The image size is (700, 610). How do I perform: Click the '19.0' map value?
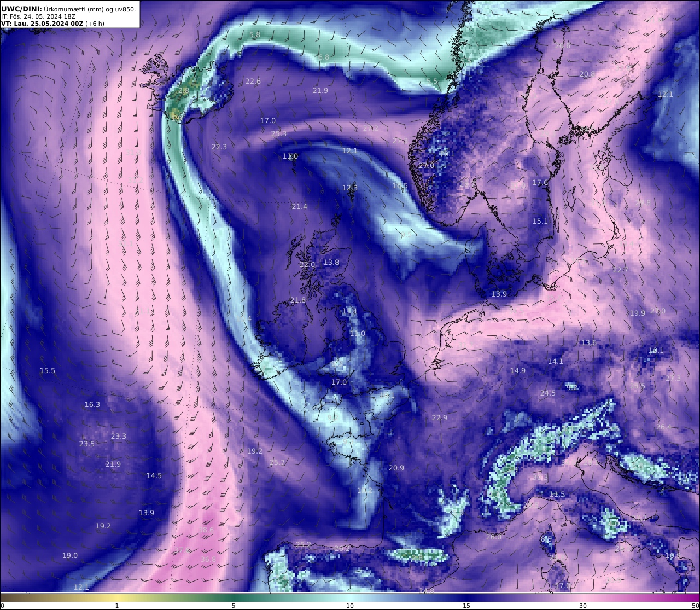pyautogui.click(x=70, y=555)
